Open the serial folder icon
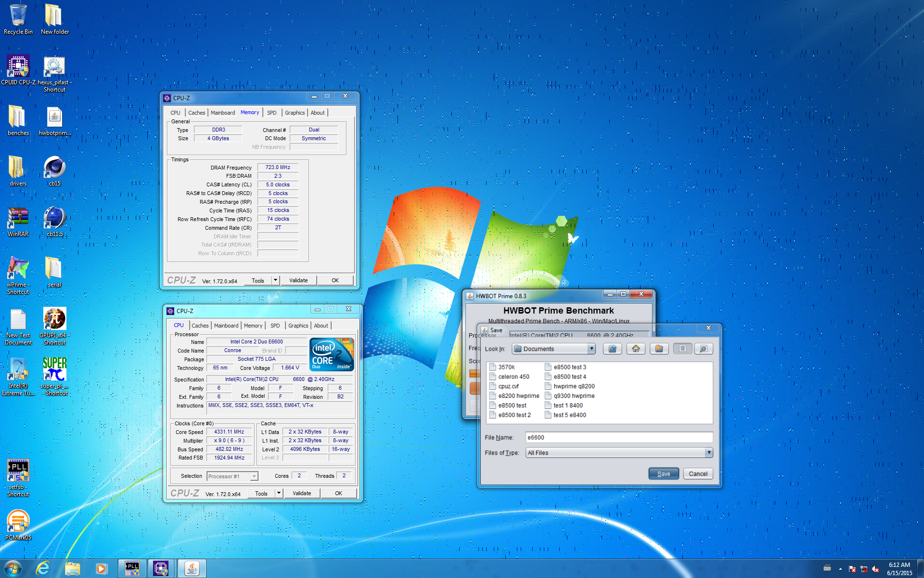The image size is (924, 578). click(x=54, y=272)
